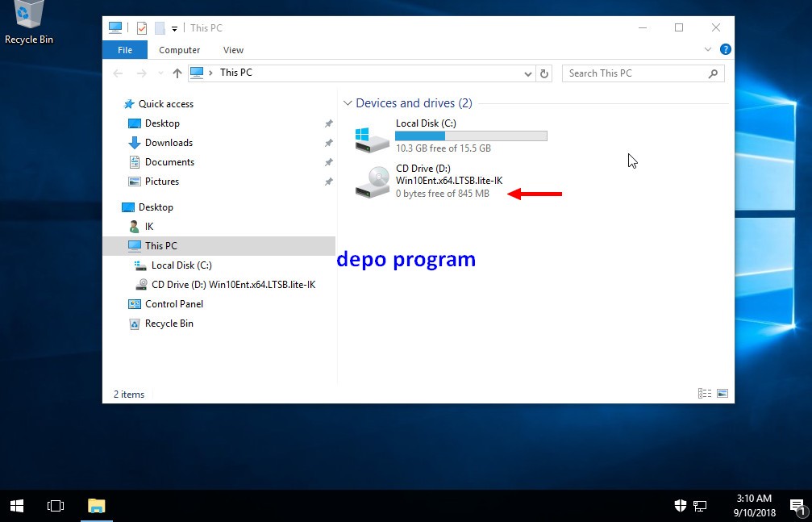Select Local Disk (C:) in navigation tree
The height and width of the screenshot is (522, 812).
(173, 265)
